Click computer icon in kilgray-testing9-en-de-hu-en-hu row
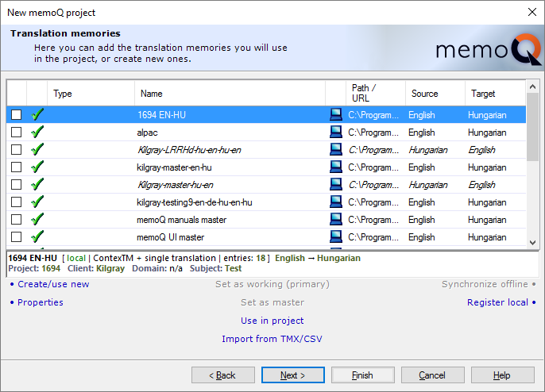This screenshot has height=392, width=545. [336, 202]
